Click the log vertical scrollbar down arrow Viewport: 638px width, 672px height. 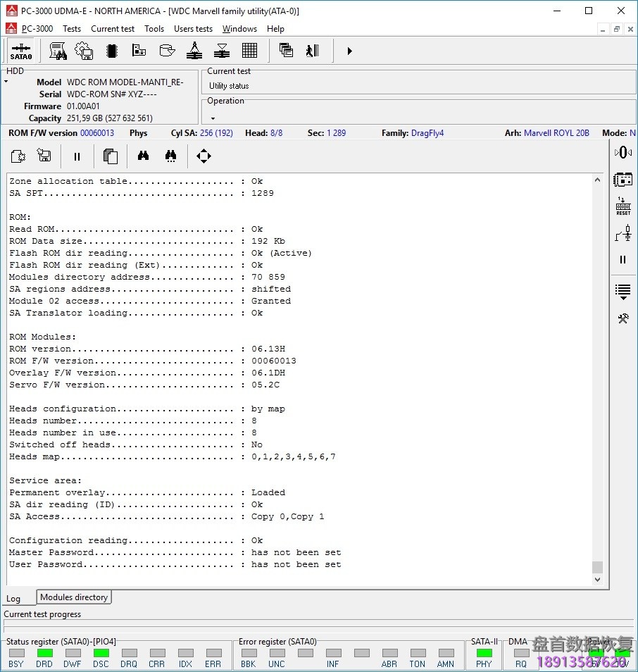[598, 580]
